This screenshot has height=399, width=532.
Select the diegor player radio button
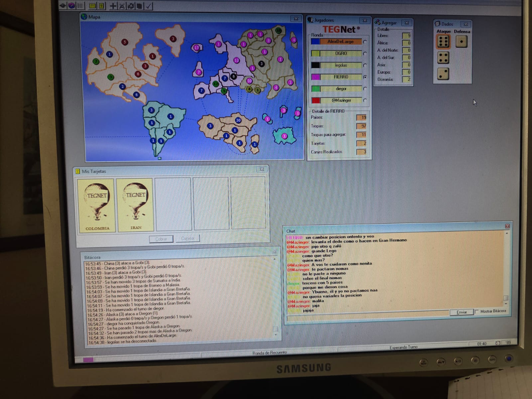click(x=365, y=89)
